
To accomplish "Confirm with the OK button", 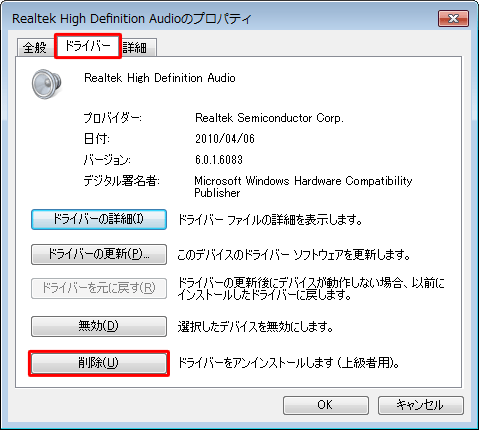I will [x=326, y=405].
